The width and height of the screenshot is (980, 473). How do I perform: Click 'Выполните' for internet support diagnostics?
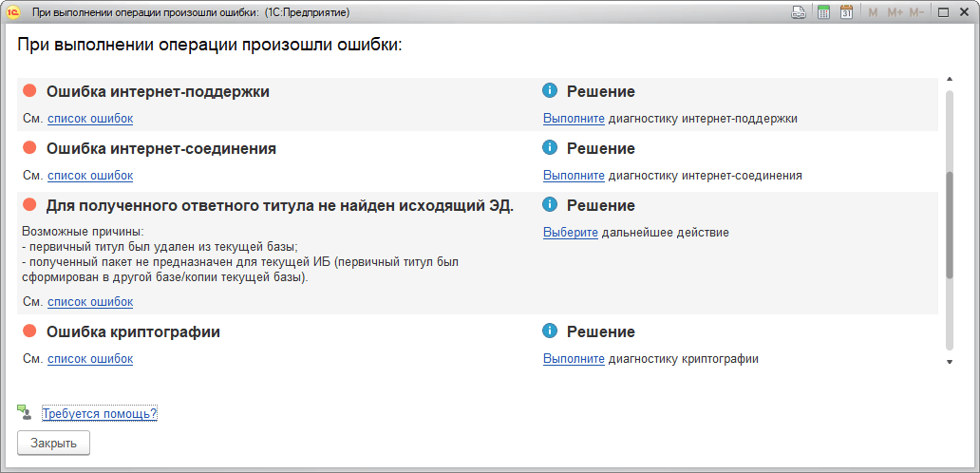click(574, 119)
